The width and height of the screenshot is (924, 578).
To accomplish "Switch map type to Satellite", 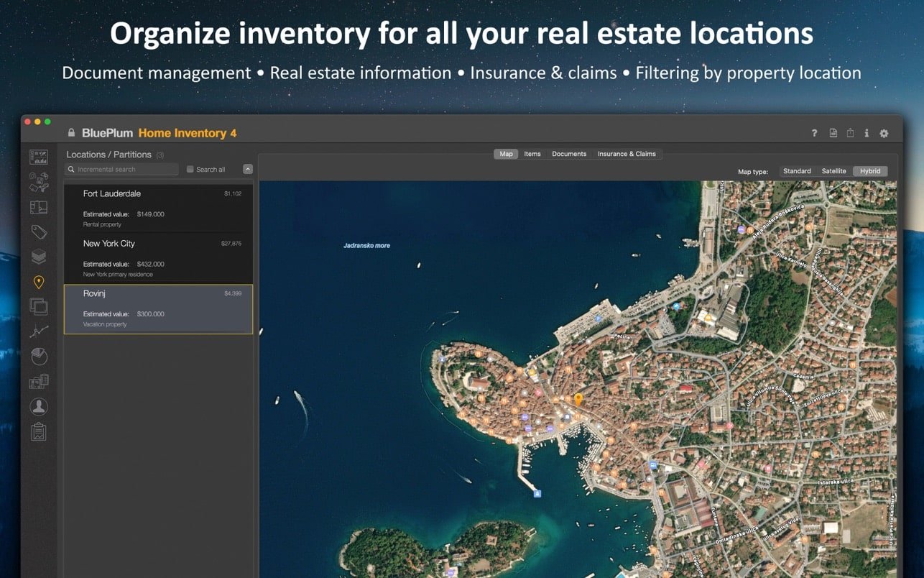I will pos(833,171).
